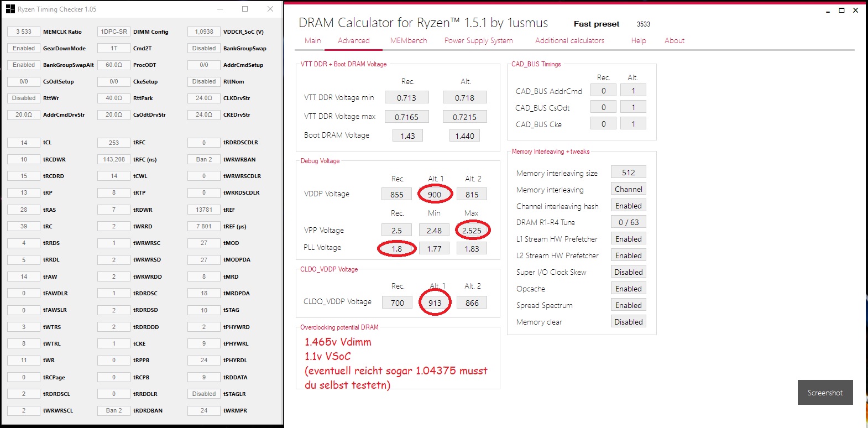868x428 pixels.
Task: Minimize the Ryzen Timing Checker window
Action: point(219,9)
